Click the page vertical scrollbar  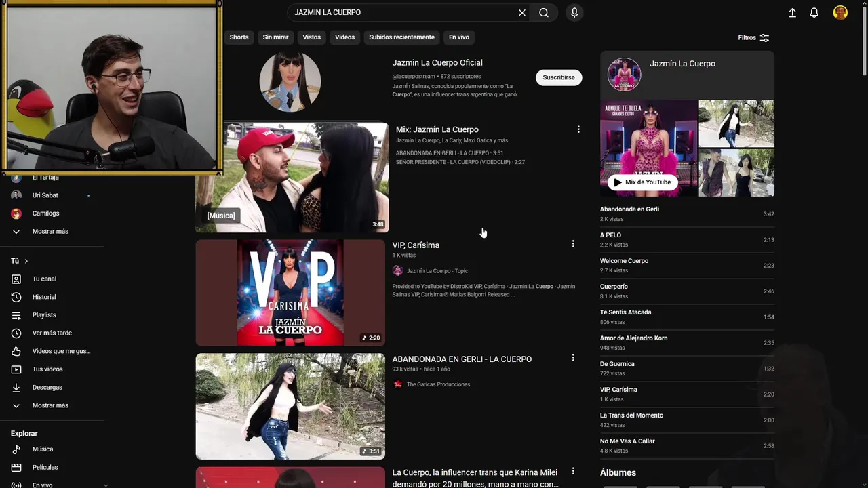(865, 41)
